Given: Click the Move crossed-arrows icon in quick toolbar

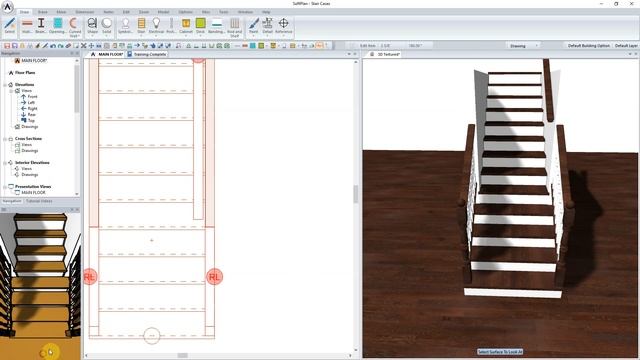Looking at the screenshot, I should coord(91,46).
